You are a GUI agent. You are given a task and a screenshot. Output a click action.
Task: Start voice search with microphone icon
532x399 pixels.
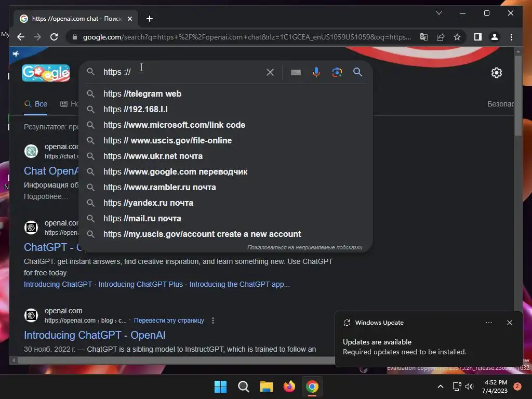316,72
